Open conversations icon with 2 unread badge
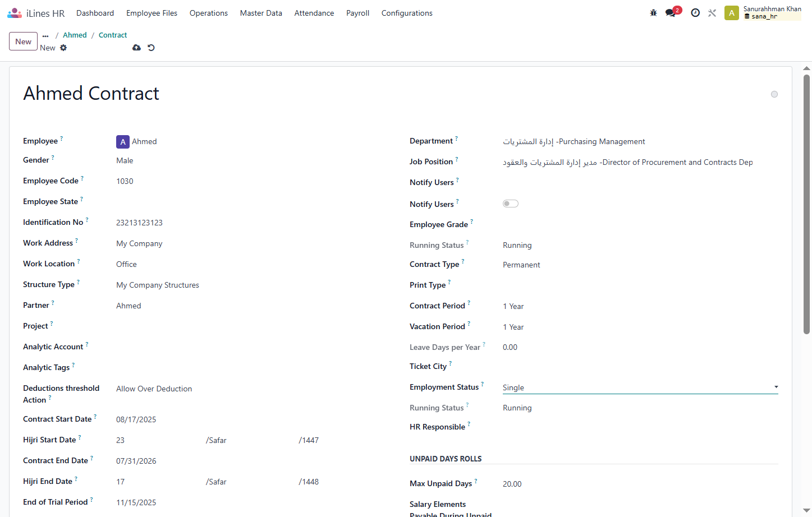This screenshot has width=812, height=517. (672, 12)
